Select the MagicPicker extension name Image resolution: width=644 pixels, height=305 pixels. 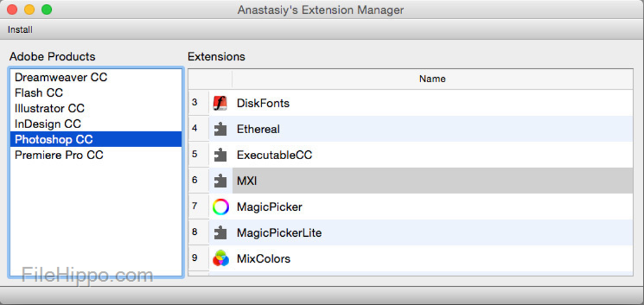click(x=270, y=206)
